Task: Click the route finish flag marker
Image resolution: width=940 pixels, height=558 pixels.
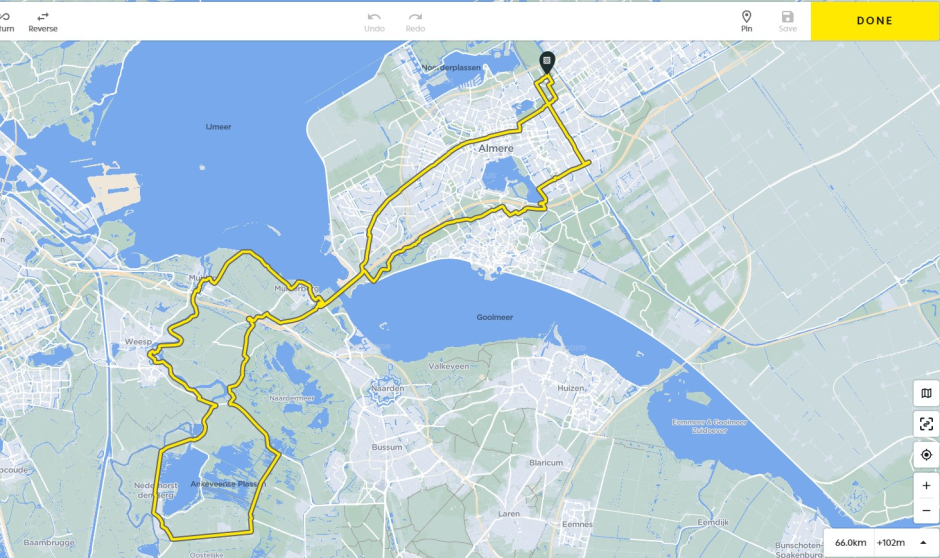Action: click(547, 62)
